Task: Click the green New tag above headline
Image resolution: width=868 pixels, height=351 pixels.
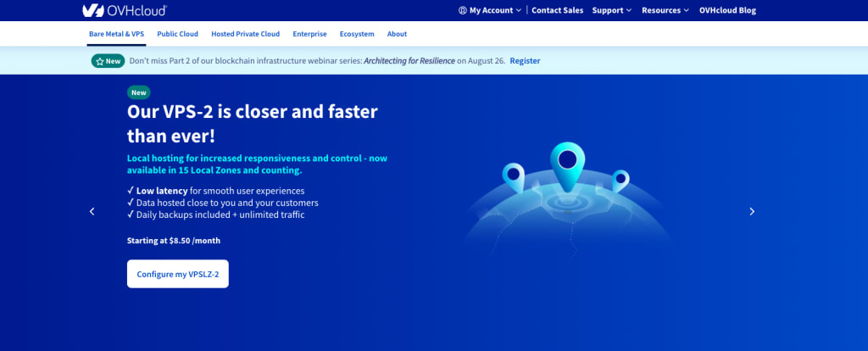Action: (x=138, y=92)
